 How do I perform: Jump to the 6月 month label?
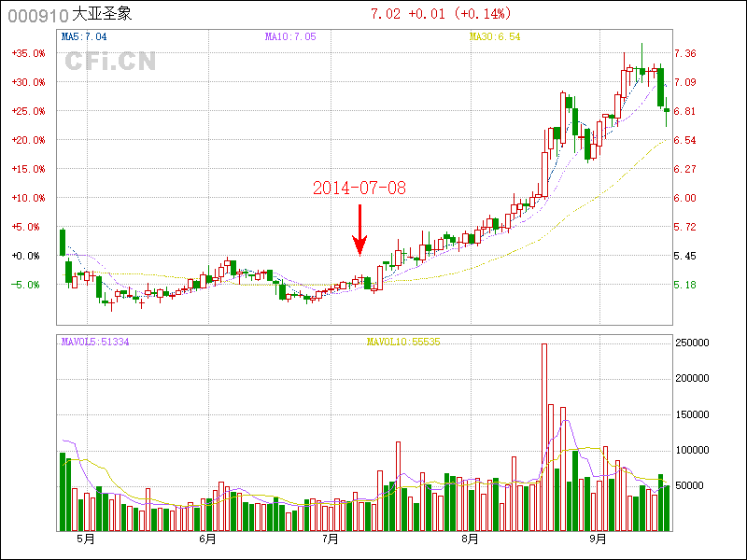point(207,539)
